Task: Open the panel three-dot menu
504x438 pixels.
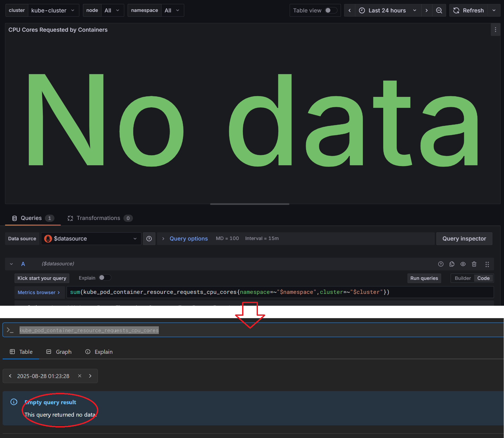Action: click(x=495, y=30)
